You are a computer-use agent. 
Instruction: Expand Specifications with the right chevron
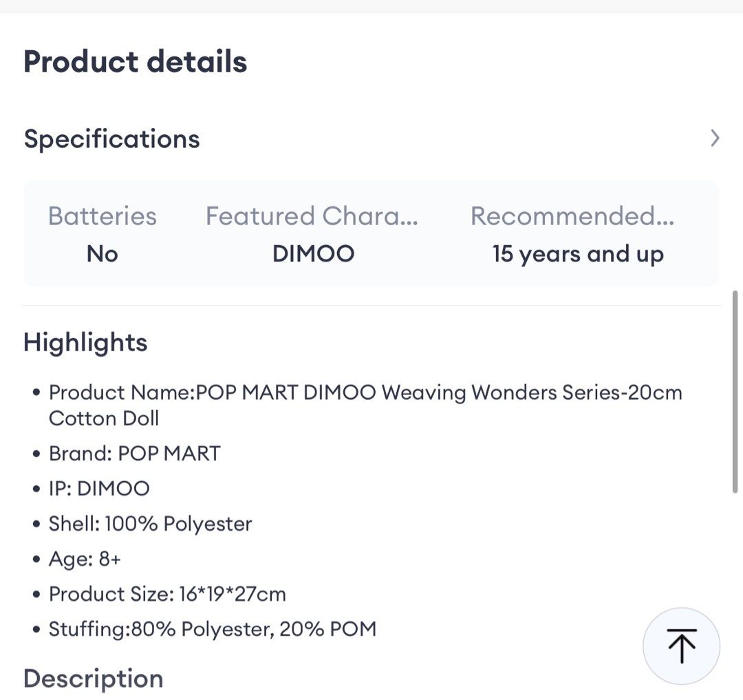pos(715,138)
